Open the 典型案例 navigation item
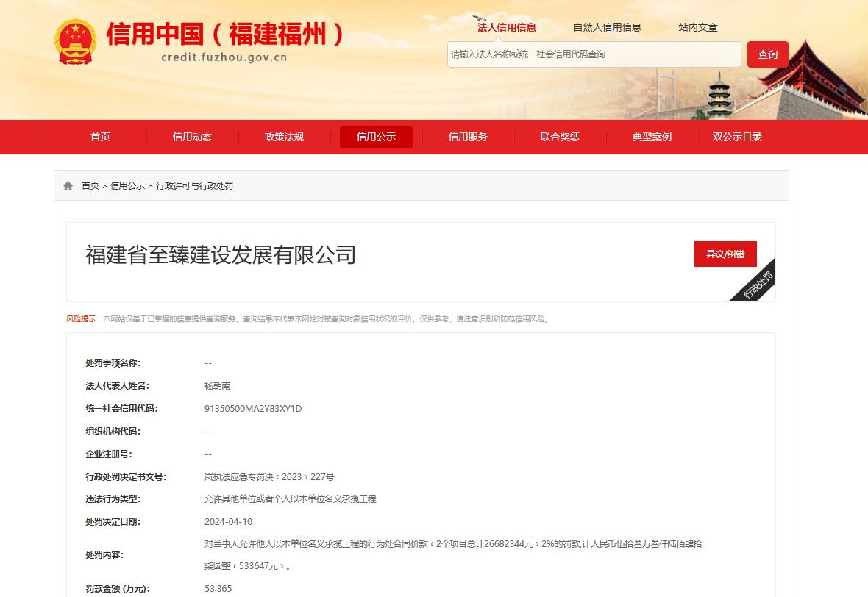868x597 pixels. click(x=652, y=137)
